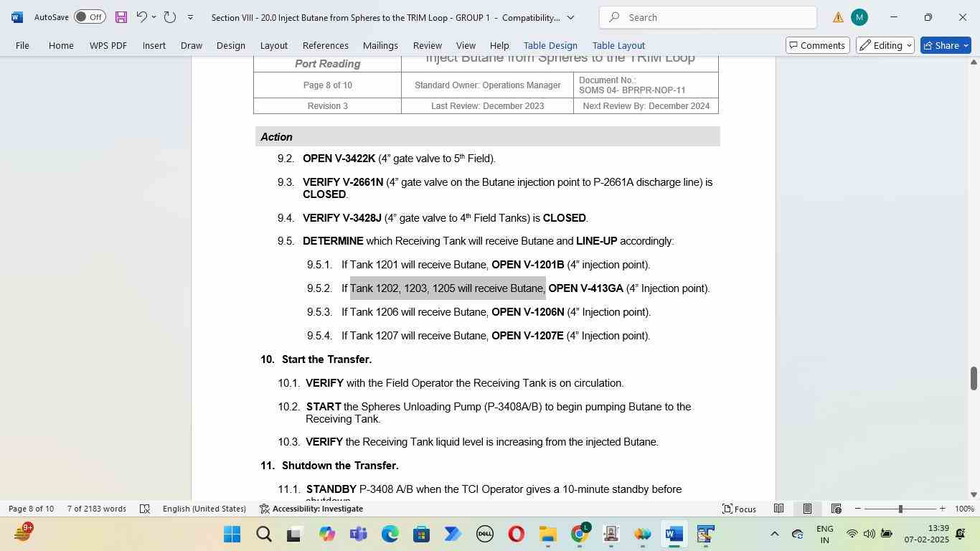This screenshot has height=551, width=980.
Task: Enable Focus mode in status bar
Action: pyautogui.click(x=739, y=509)
